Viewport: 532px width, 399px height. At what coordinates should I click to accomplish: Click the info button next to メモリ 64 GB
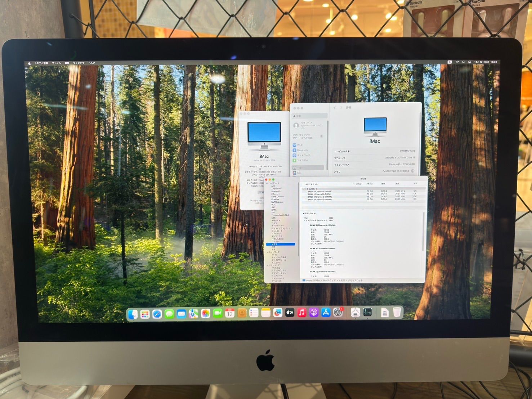tap(412, 171)
